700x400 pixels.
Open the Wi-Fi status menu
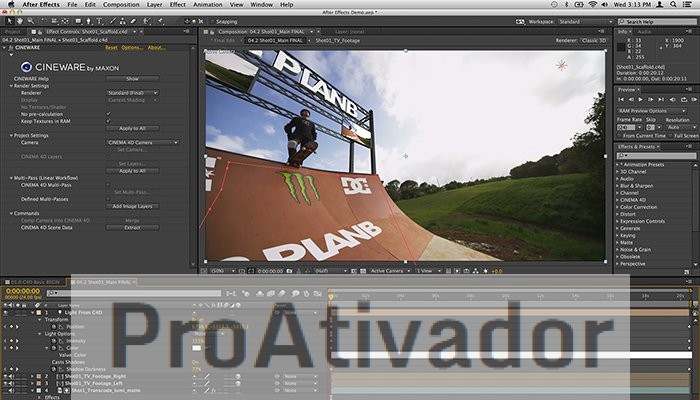click(592, 4)
